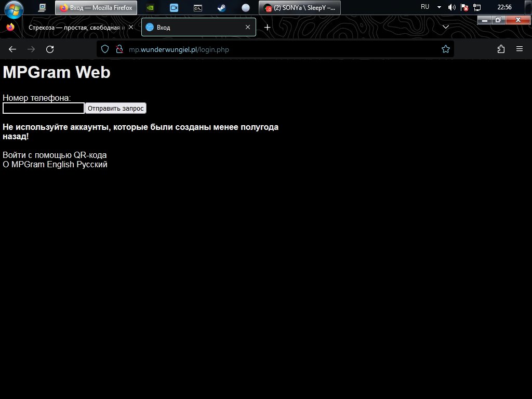Click the address bar URL text
The width and height of the screenshot is (532, 399).
pos(179,49)
